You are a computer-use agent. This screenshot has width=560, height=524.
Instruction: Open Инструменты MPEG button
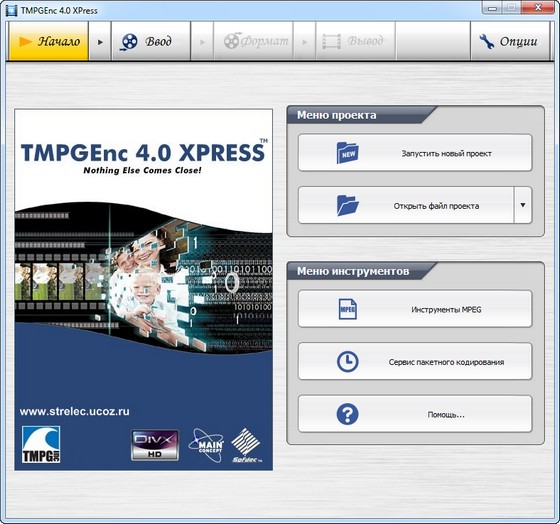415,309
